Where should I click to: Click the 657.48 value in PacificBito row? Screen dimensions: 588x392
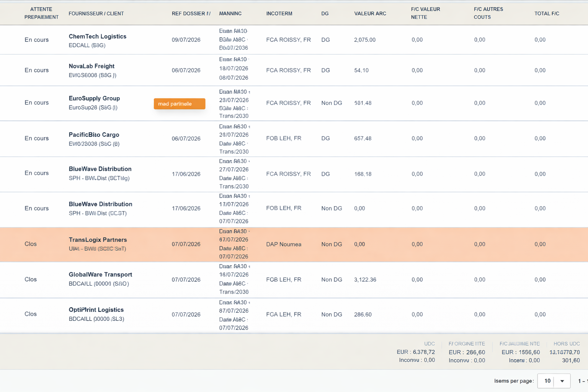point(363,139)
